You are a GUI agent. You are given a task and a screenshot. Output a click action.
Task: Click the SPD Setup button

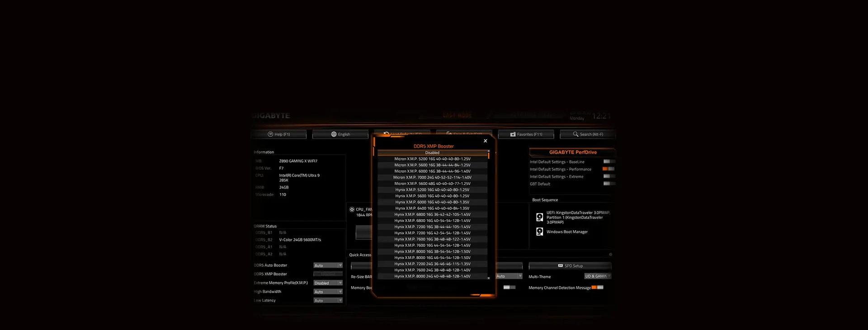coord(570,266)
